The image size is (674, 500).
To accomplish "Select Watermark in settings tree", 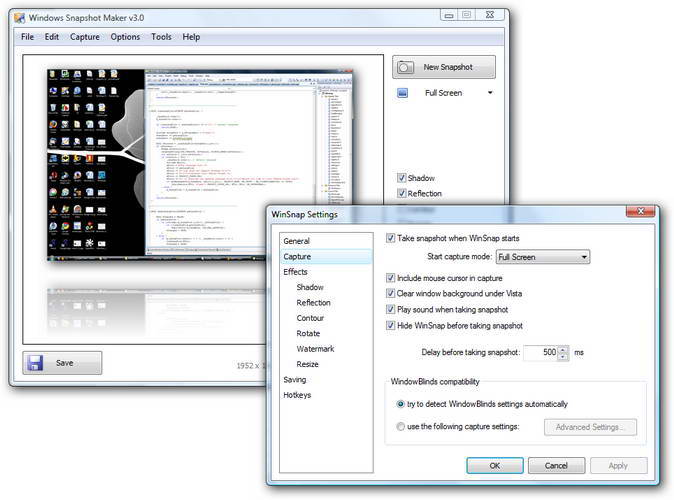I will tap(315, 349).
